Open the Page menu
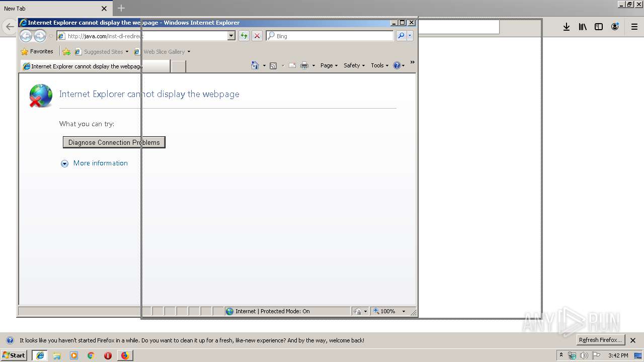644x362 pixels. pyautogui.click(x=329, y=65)
